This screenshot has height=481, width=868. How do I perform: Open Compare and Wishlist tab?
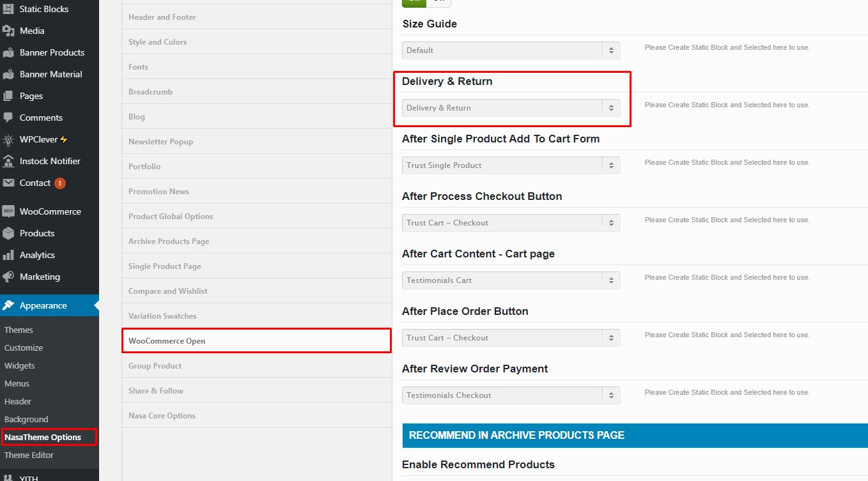coord(257,291)
